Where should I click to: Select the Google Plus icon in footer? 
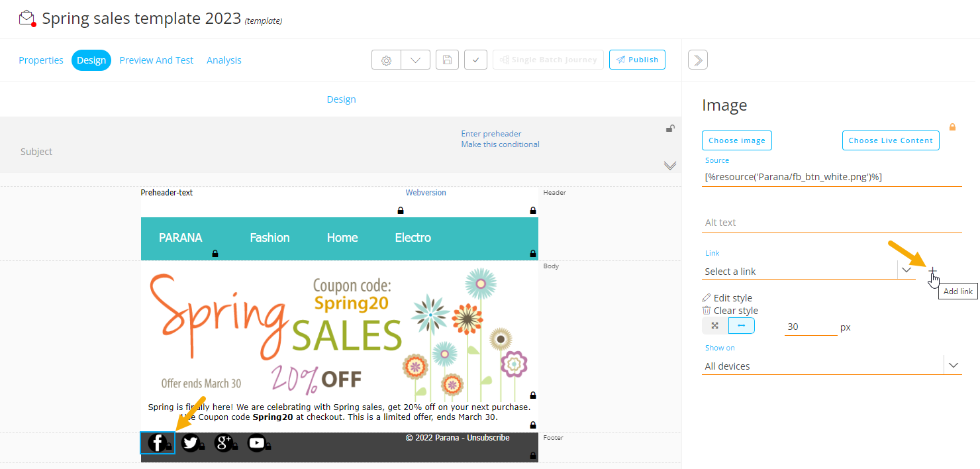click(x=224, y=443)
